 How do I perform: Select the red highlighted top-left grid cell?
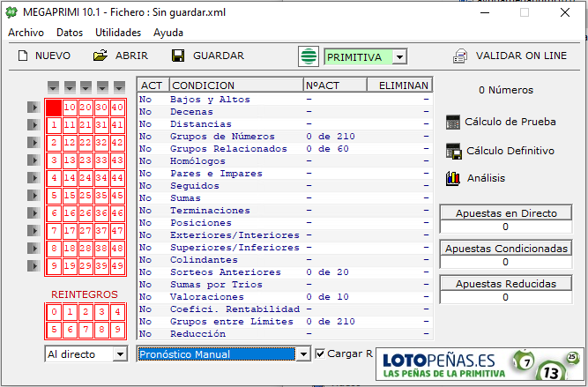click(x=54, y=108)
